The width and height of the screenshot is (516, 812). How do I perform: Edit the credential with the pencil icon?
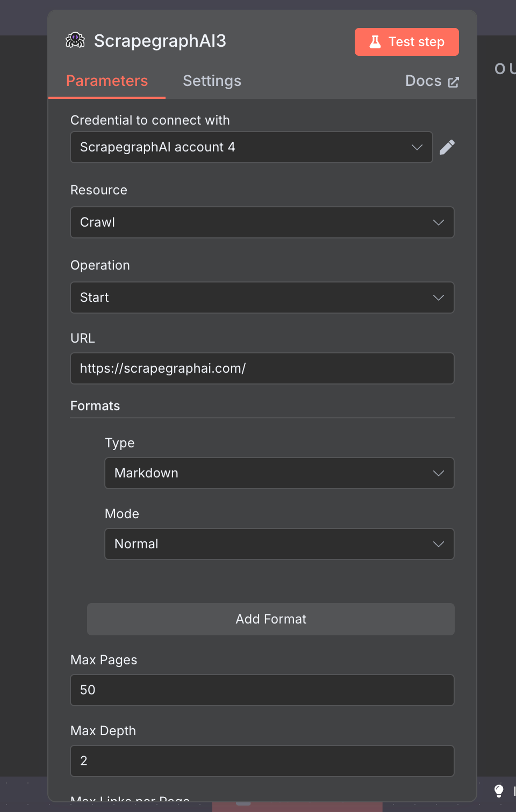coord(447,147)
